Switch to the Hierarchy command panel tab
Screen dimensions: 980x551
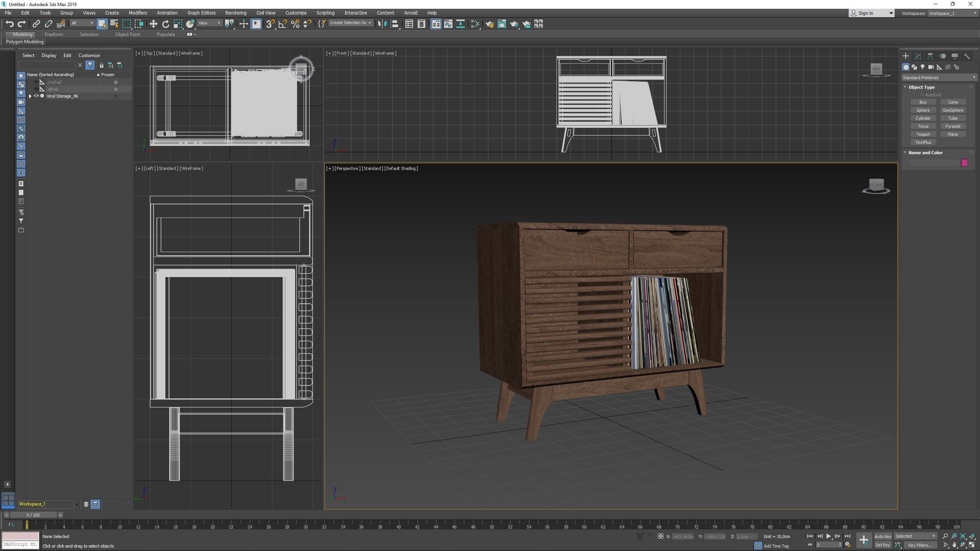pyautogui.click(x=930, y=56)
